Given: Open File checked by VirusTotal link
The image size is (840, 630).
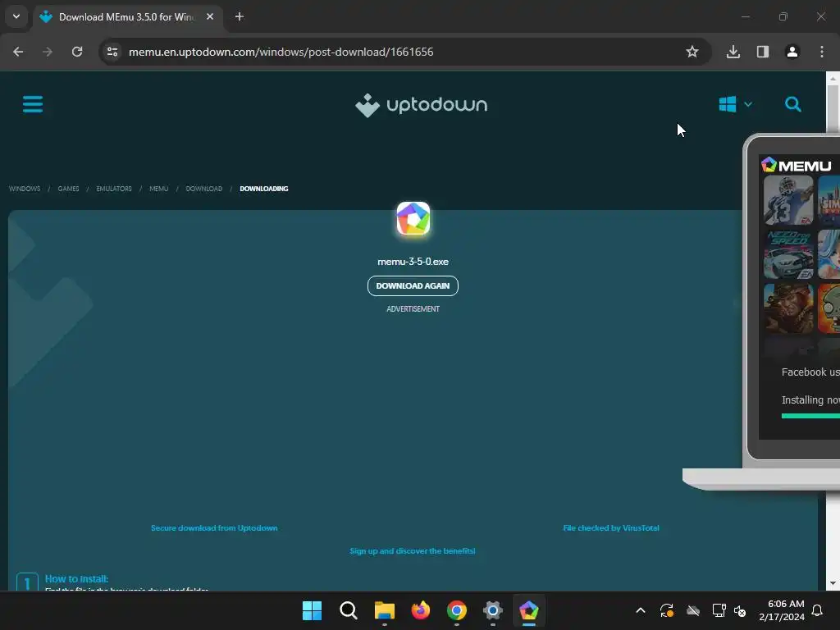Looking at the screenshot, I should coord(611,527).
